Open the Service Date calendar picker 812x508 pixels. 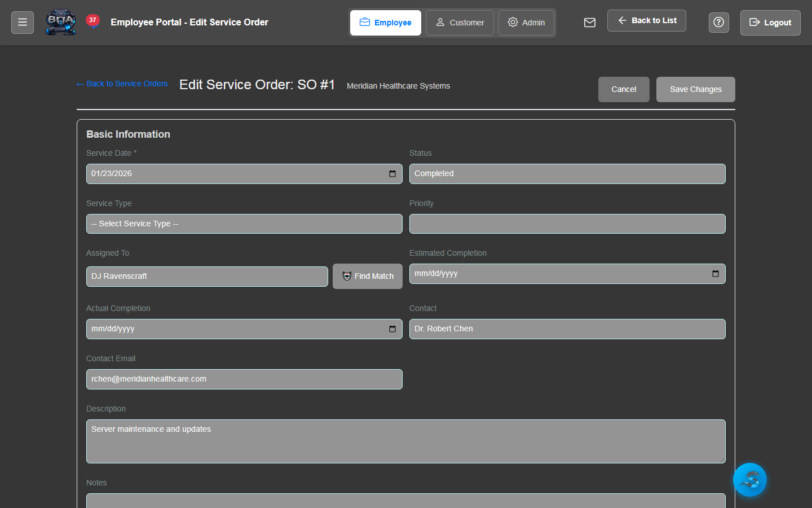coord(392,174)
